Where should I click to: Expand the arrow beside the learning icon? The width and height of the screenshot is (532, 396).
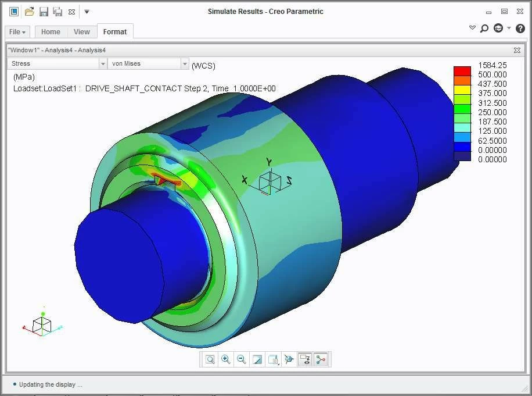click(x=509, y=28)
